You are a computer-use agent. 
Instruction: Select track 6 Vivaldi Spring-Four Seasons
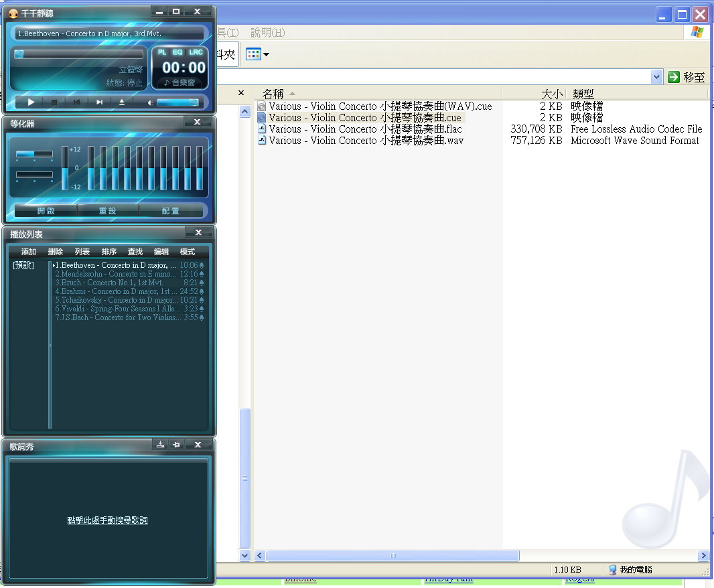129,308
